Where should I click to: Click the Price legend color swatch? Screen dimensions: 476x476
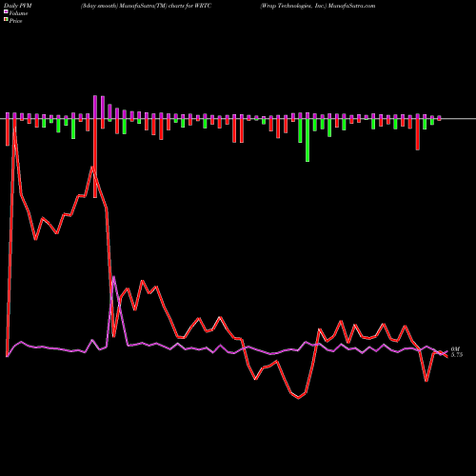[x=6, y=20]
